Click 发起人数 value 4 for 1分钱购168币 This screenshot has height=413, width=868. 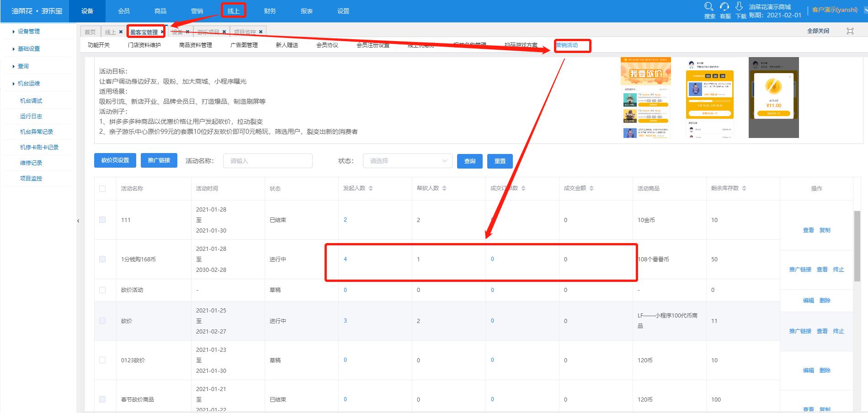point(345,259)
